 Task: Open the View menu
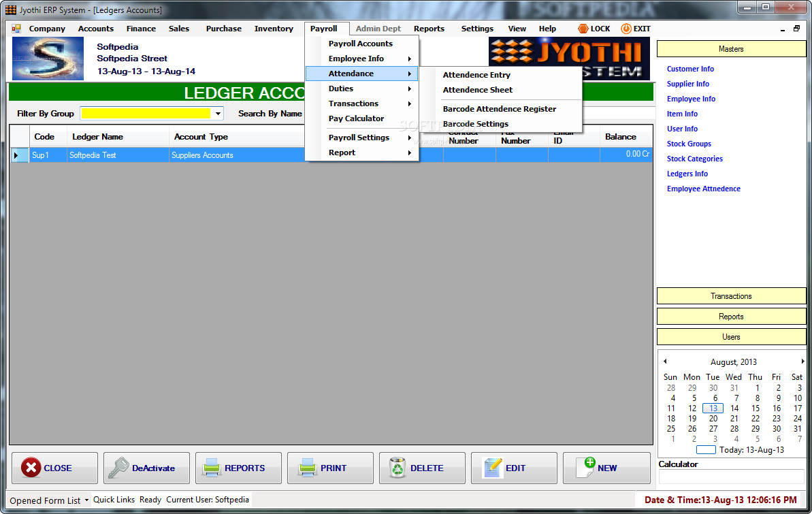[517, 29]
